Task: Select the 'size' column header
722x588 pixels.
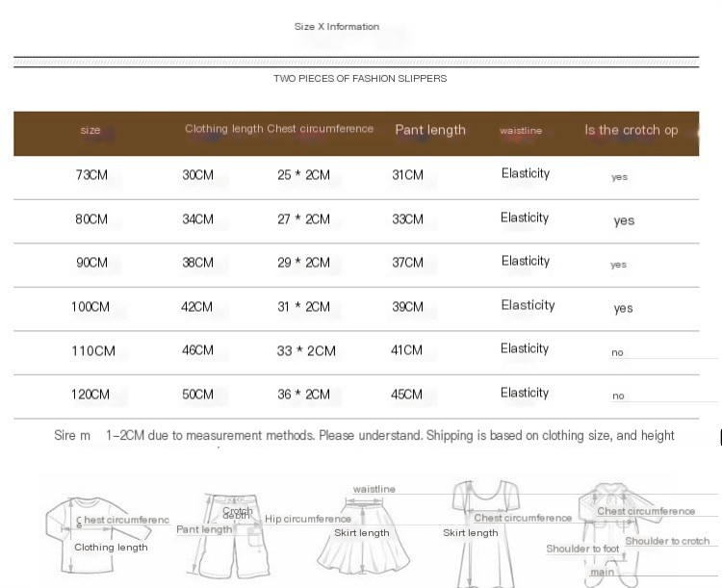Action: [x=90, y=130]
